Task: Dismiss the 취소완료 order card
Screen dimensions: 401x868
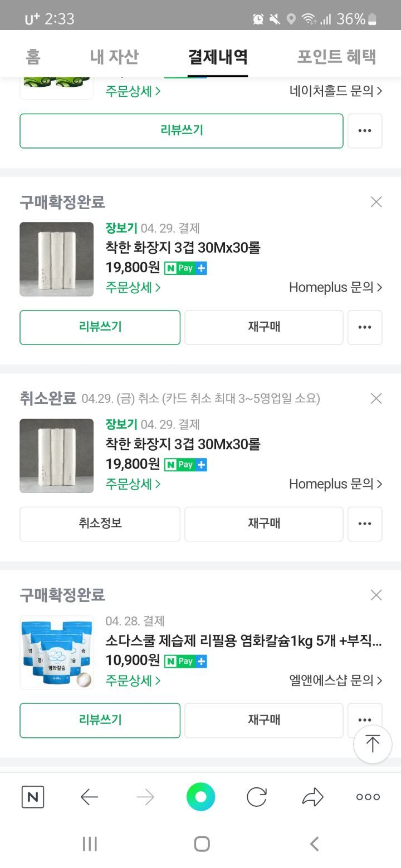Action: click(376, 398)
